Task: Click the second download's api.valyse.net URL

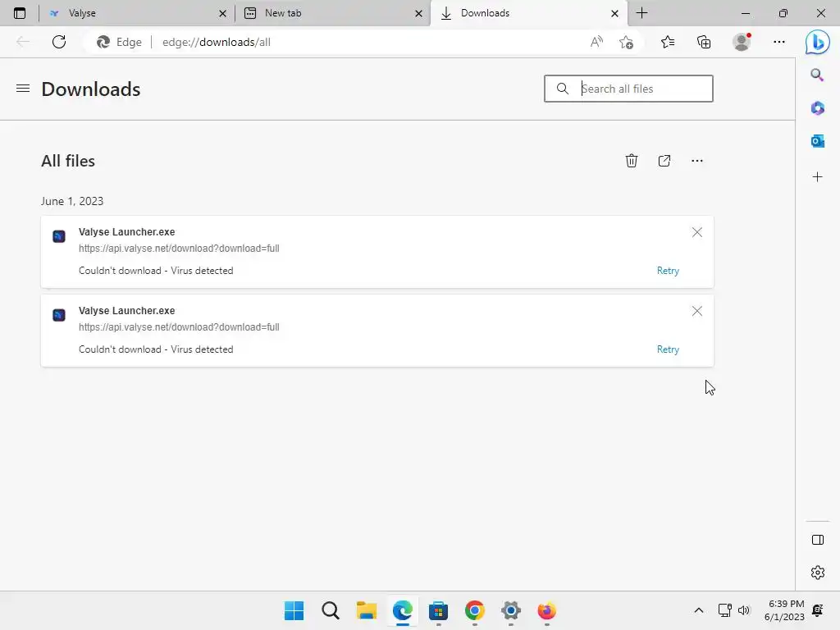Action: tap(179, 326)
